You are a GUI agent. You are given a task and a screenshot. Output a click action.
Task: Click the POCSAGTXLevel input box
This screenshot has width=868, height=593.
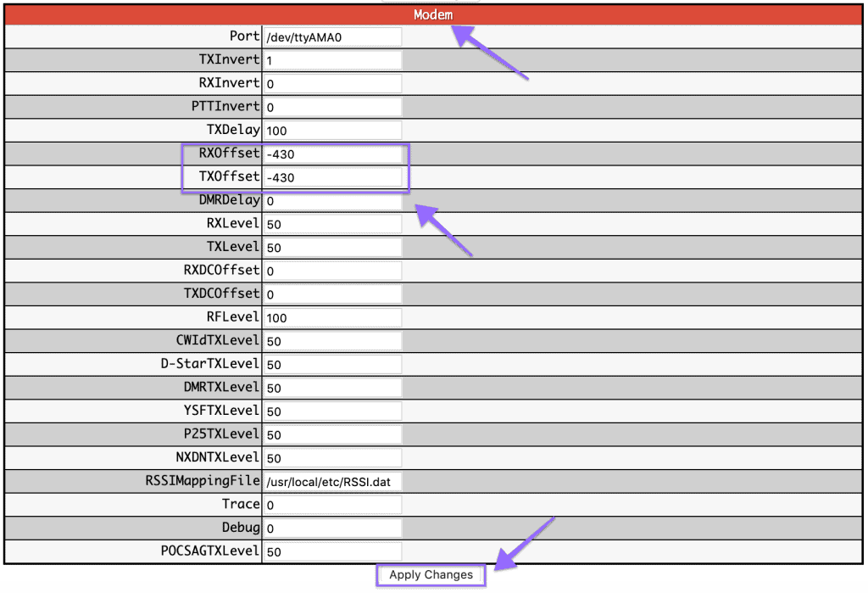click(x=332, y=552)
